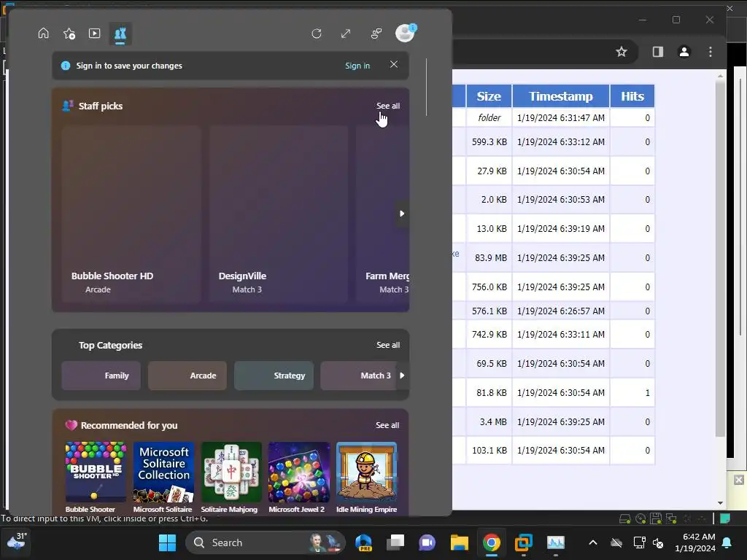
Task: Open the DesignVille staff pick card
Action: (x=279, y=214)
